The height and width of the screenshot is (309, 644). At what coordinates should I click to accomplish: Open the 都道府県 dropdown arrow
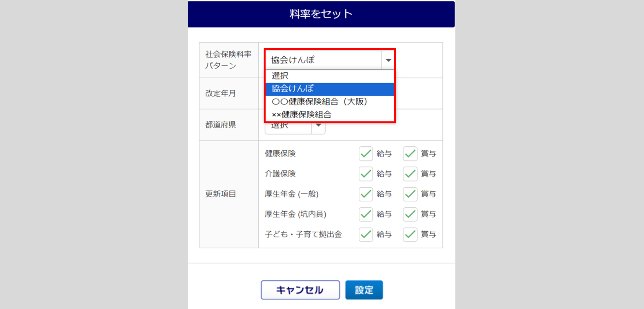tap(318, 126)
